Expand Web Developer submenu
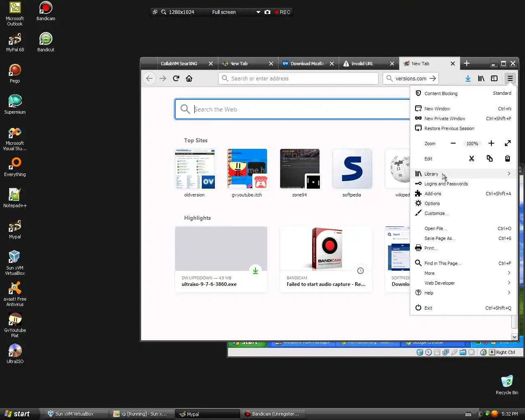 tap(463, 283)
